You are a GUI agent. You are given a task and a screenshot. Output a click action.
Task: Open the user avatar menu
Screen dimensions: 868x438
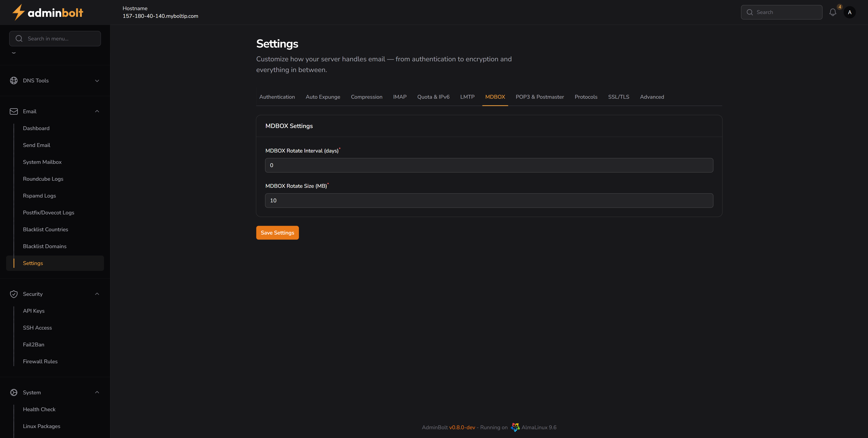[x=850, y=12]
